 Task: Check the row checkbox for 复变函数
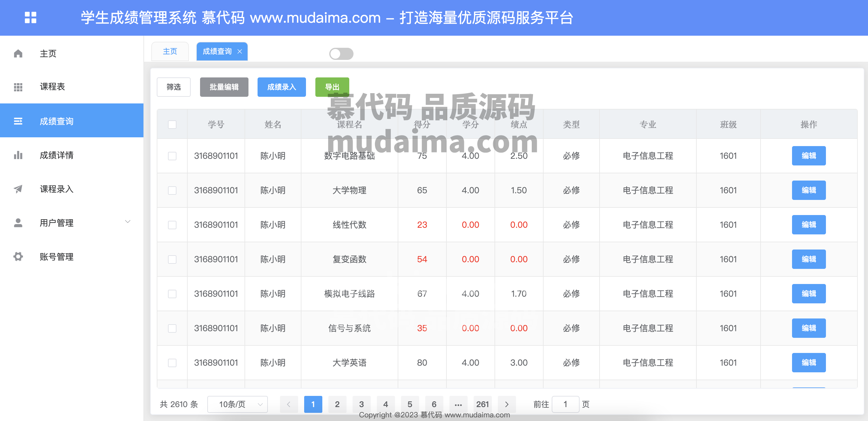pos(172,259)
